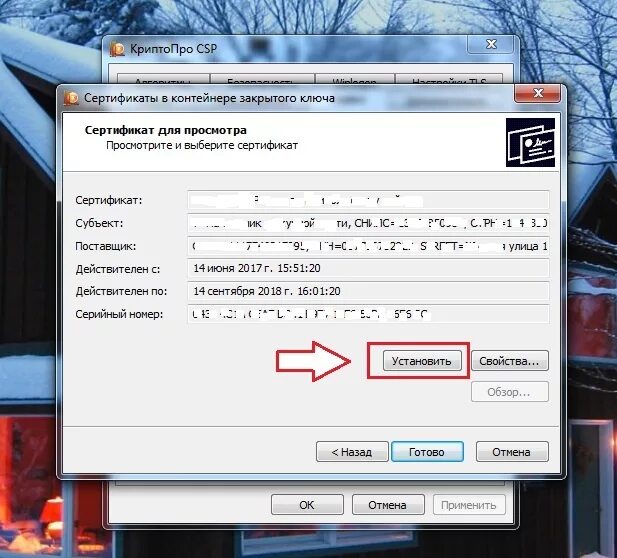Click the 'Поставщик:' label
The image size is (617, 558).
click(105, 246)
